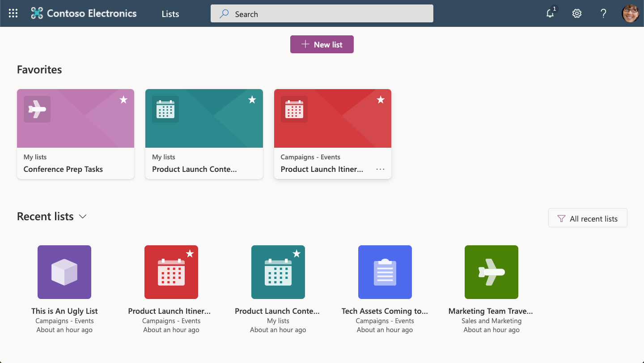
Task: Create a list with the New list button
Action: [x=322, y=44]
